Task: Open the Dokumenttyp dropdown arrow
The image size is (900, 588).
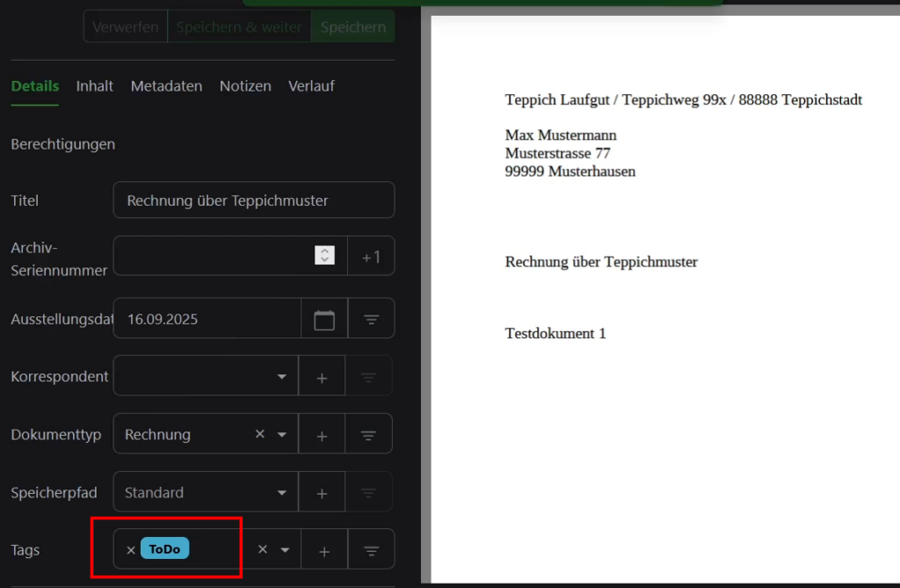Action: (282, 435)
